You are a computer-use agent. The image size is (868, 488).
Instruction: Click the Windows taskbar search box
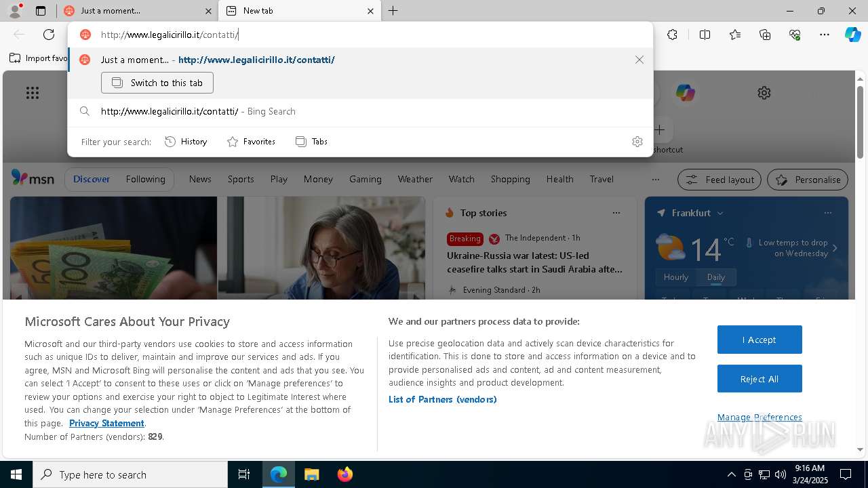click(x=130, y=474)
